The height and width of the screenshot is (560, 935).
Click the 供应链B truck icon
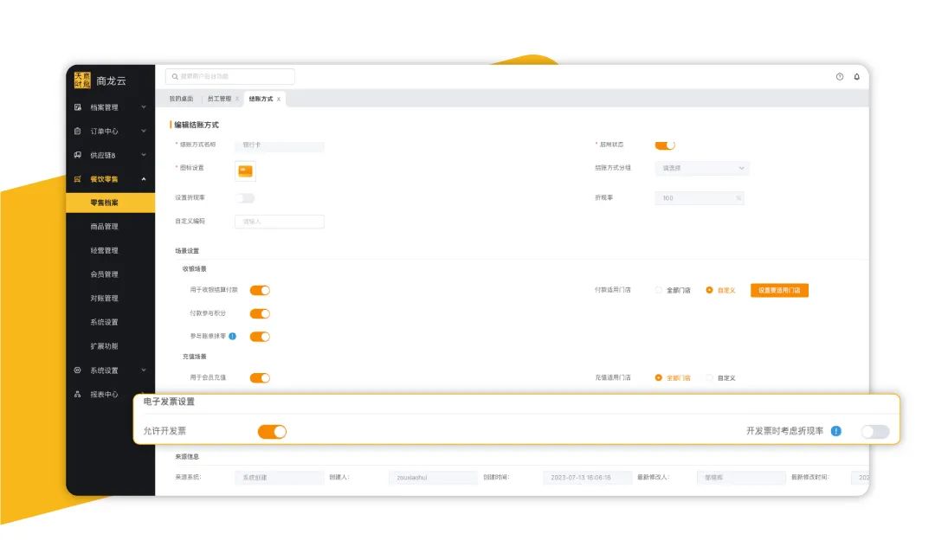pos(78,155)
